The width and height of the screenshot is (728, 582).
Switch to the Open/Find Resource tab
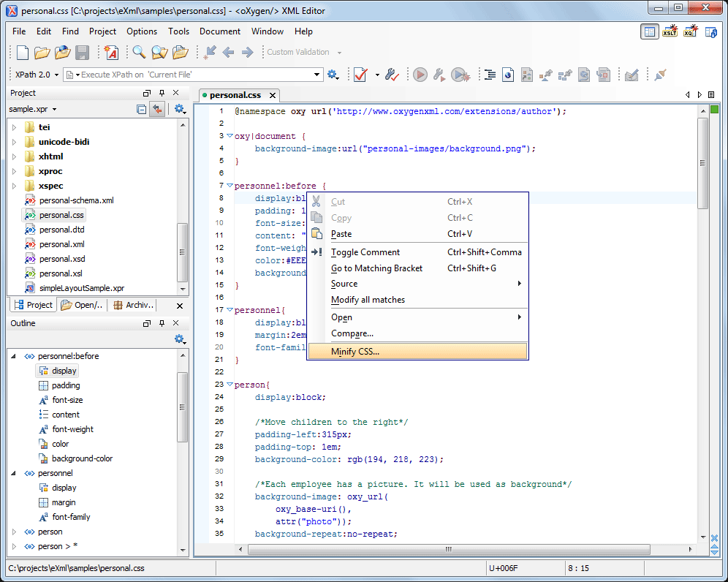coord(82,305)
